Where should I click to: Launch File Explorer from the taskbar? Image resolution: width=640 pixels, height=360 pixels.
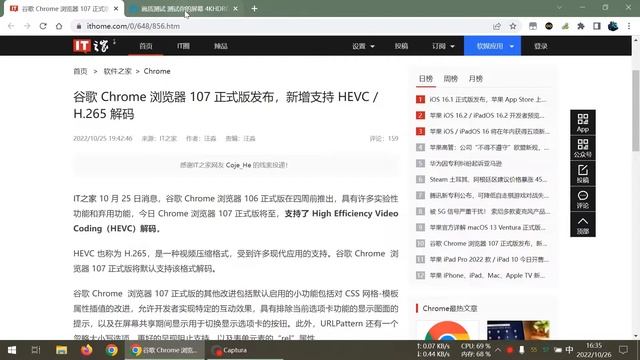click(62, 350)
